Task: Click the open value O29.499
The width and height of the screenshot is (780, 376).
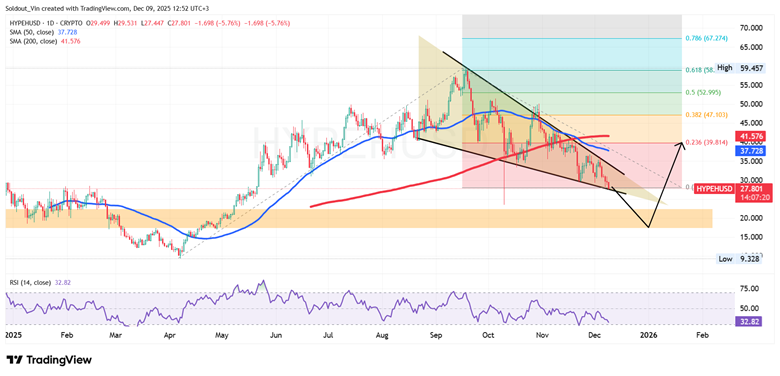Action: click(x=99, y=23)
